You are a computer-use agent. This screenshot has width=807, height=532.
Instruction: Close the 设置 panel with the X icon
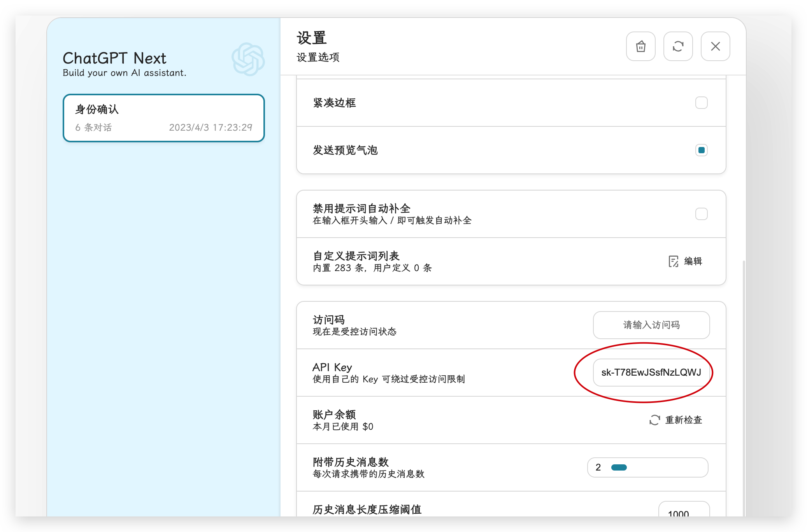(x=715, y=46)
